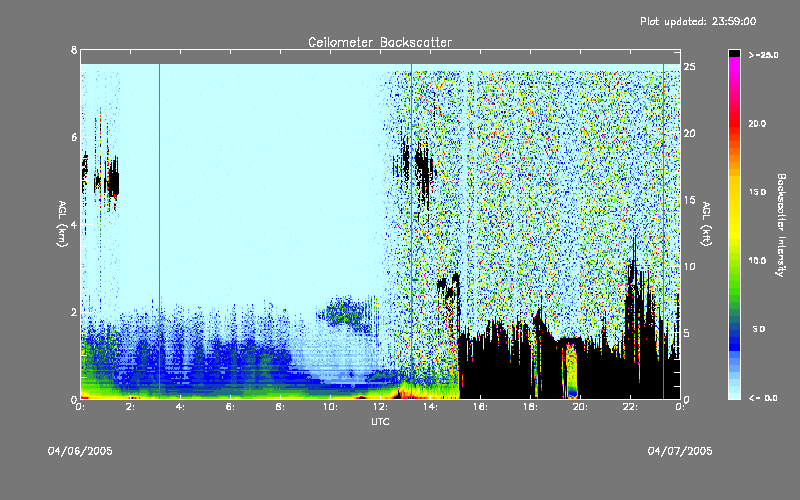800x500 pixels.
Task: Click the "14:" hour tick on the UTC axis
Action: tap(430, 407)
